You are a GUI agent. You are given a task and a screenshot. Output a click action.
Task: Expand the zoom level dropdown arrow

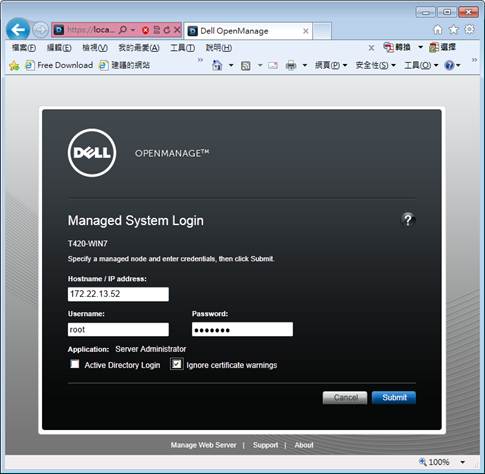pos(463,462)
